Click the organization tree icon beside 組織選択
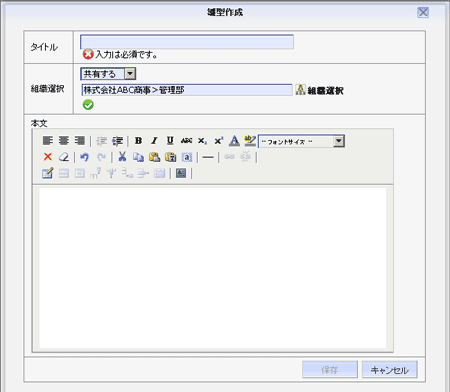The image size is (450, 392). 300,89
